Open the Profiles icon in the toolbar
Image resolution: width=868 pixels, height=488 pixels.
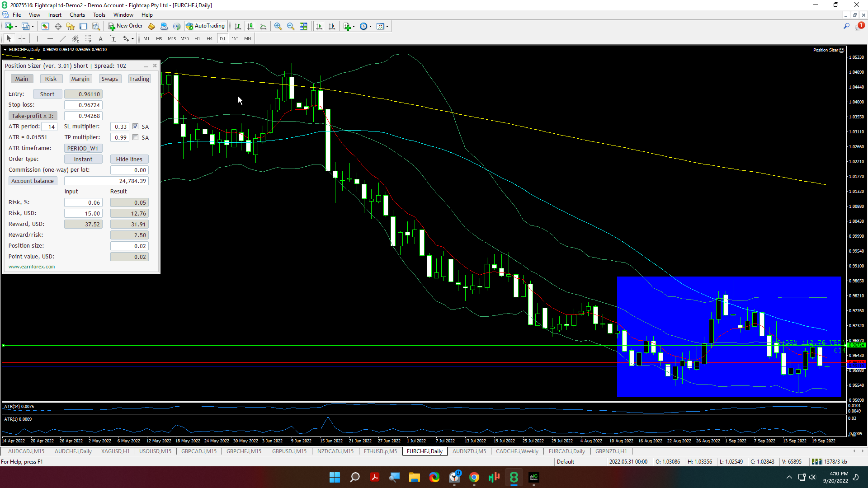pos(25,26)
